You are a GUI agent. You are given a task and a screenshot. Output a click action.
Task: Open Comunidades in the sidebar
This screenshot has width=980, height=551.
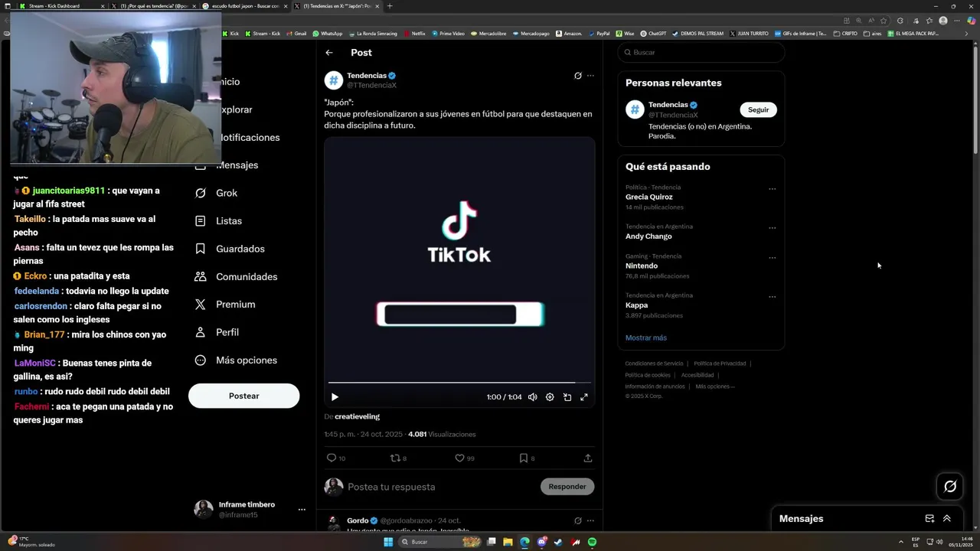[236, 276]
